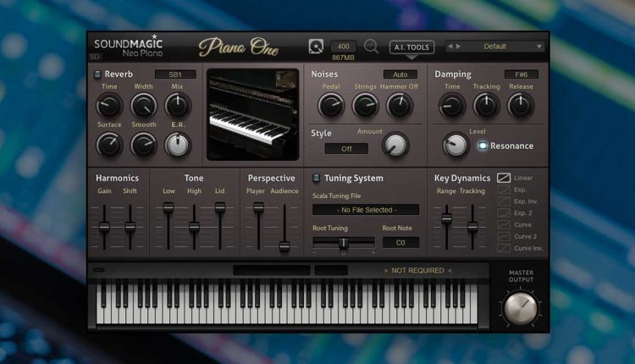Click the Damping Time knob

point(452,105)
